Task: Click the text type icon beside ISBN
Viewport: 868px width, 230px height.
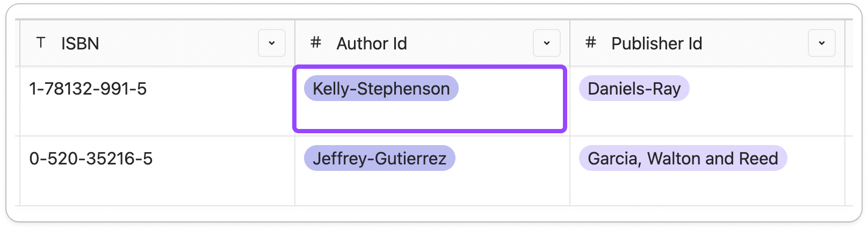Action: 41,42
